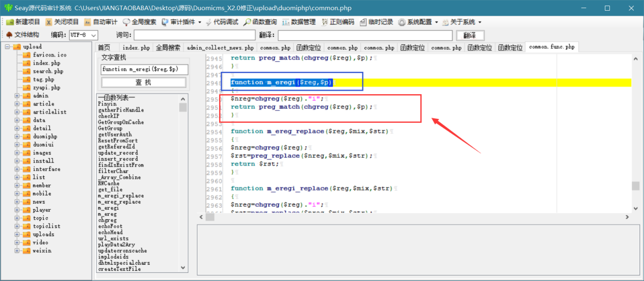Select getUserAuth in function list
This screenshot has width=644, height=281.
pyautogui.click(x=115, y=134)
